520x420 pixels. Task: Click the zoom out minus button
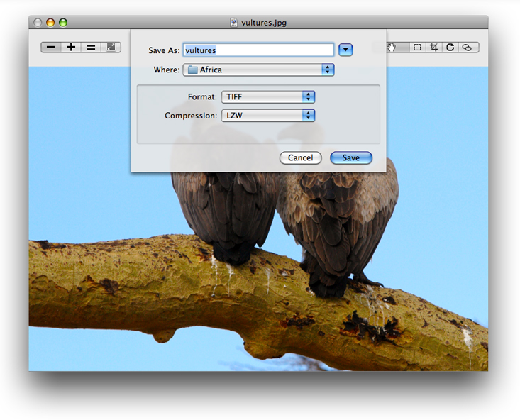pyautogui.click(x=51, y=48)
